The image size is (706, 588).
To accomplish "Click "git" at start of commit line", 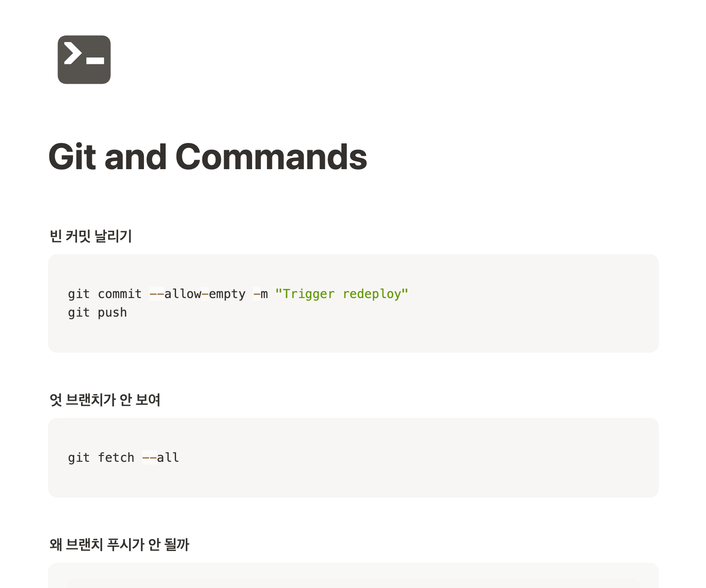I will point(79,294).
